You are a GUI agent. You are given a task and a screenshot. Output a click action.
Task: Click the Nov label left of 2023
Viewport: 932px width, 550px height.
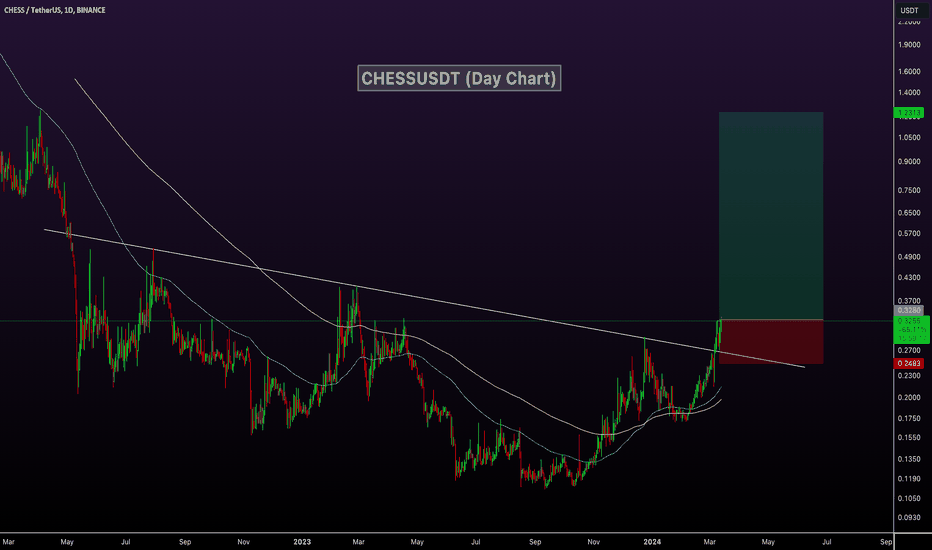[x=243, y=542]
